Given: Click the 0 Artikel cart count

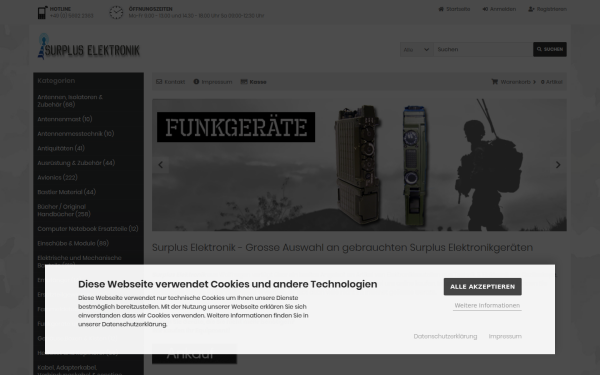Looking at the screenshot, I should click(551, 82).
